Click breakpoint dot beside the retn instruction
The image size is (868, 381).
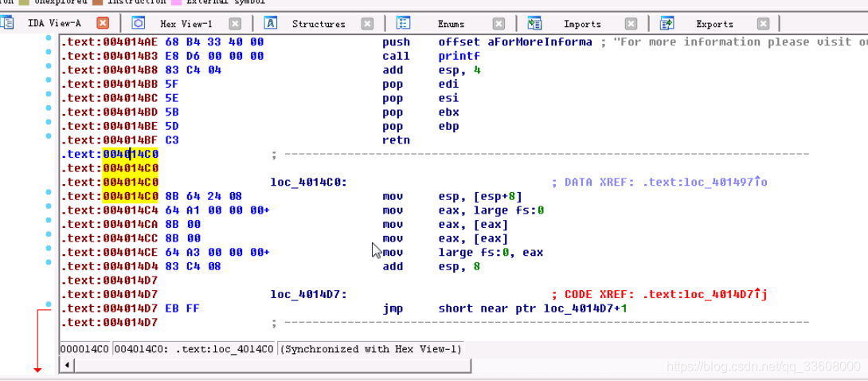49,136
